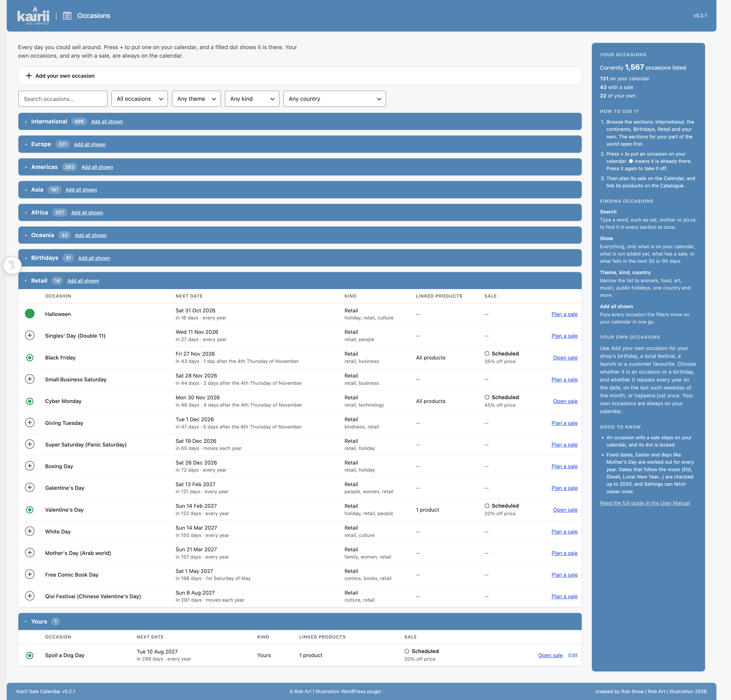Open sale for Black Friday
This screenshot has width=731, height=700.
(565, 358)
